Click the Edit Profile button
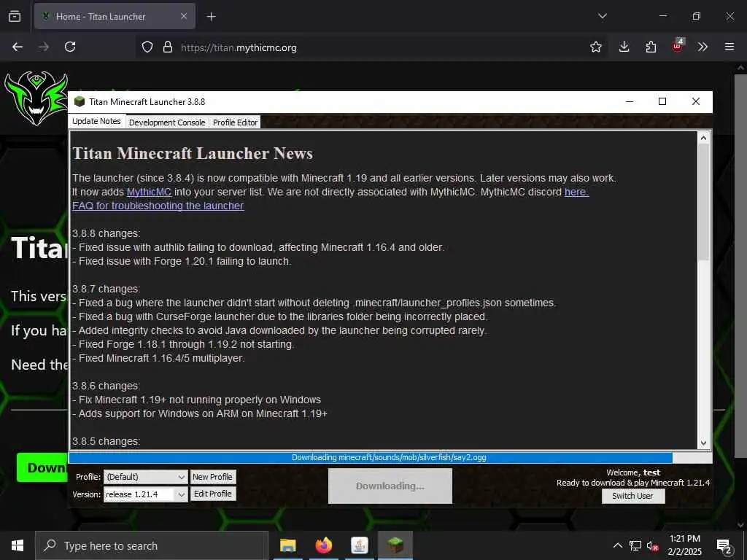The image size is (747, 560). click(x=212, y=494)
